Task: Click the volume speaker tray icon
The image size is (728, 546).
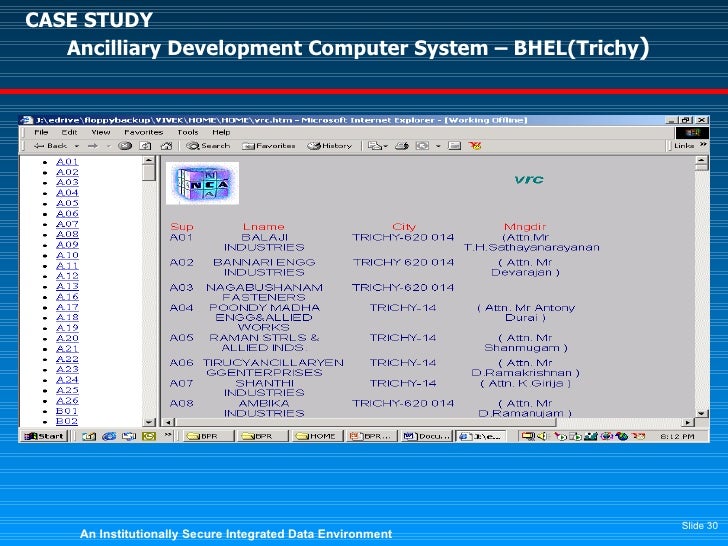Action: point(541,436)
